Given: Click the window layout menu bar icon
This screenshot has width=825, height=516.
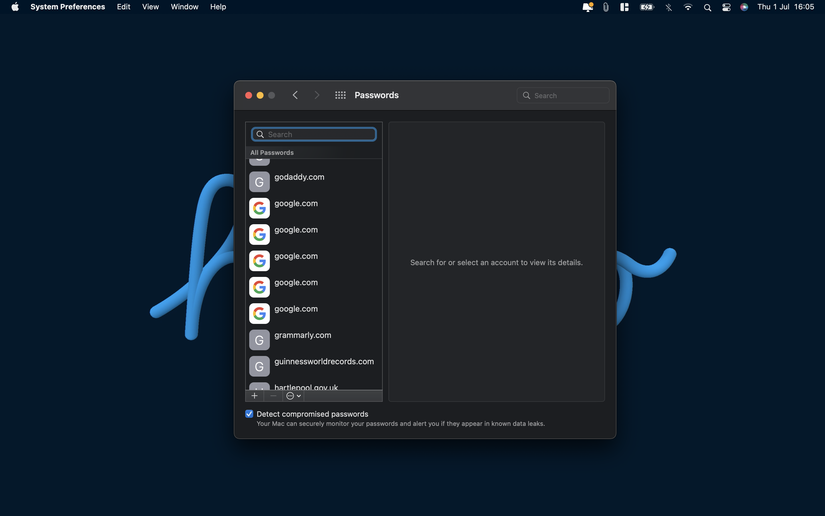Looking at the screenshot, I should tap(624, 7).
